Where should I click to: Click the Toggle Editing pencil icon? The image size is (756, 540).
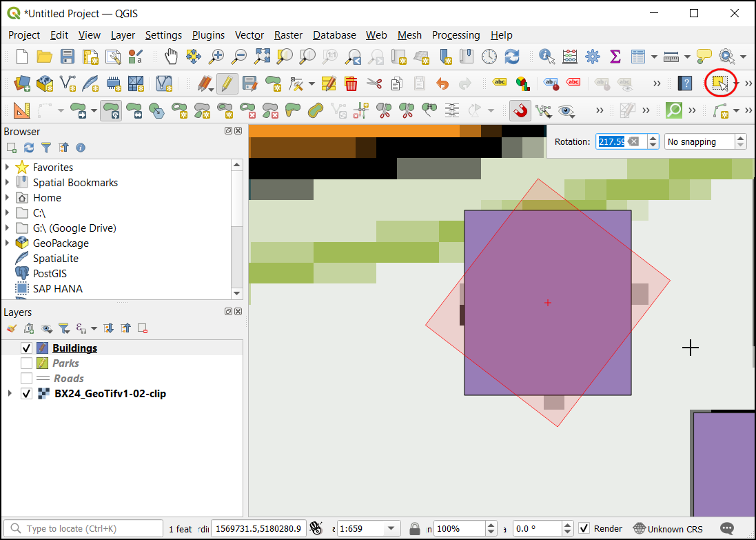[227, 83]
